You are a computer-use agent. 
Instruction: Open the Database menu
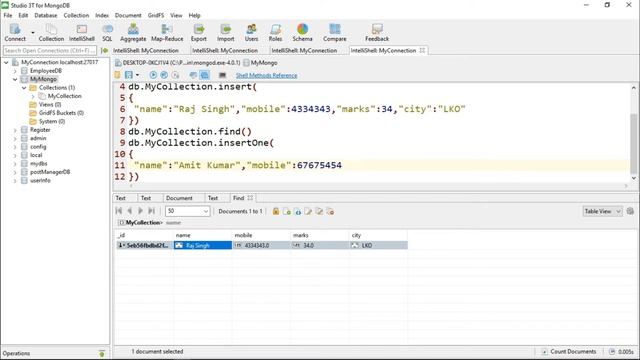pyautogui.click(x=46, y=15)
